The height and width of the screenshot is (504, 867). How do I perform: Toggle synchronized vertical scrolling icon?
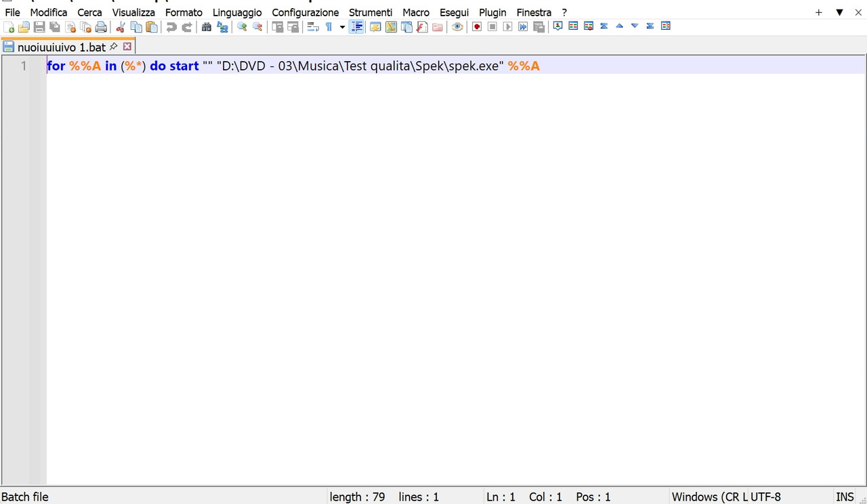point(277,27)
